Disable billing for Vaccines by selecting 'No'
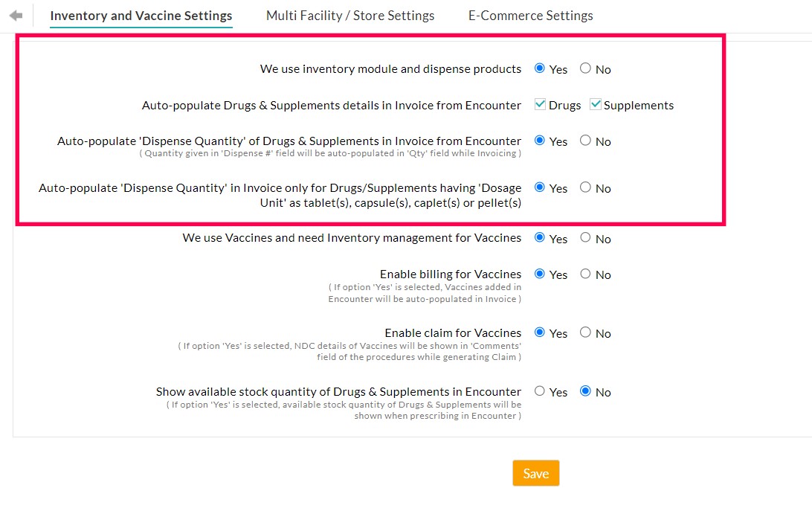812x511 pixels. click(584, 274)
